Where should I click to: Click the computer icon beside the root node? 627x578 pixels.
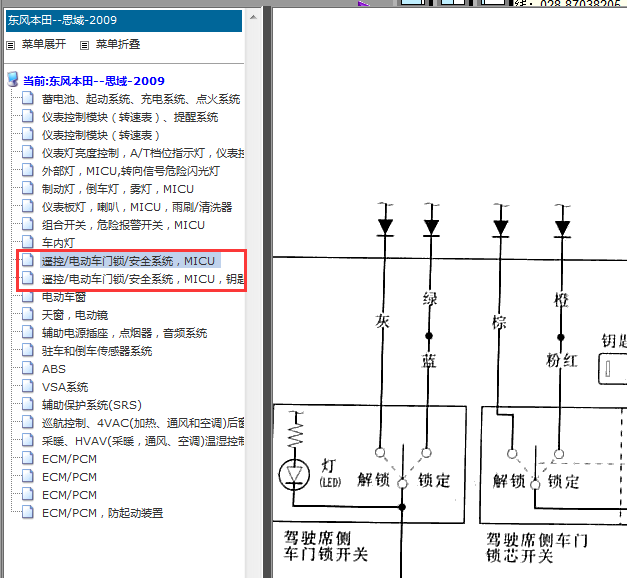coord(13,79)
